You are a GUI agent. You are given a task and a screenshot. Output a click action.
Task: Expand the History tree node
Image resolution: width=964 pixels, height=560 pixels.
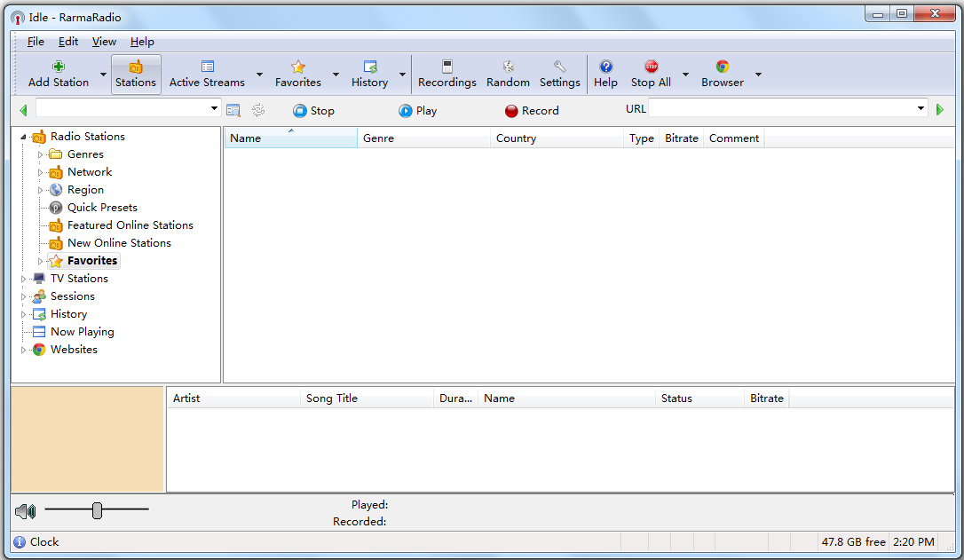pyautogui.click(x=23, y=314)
